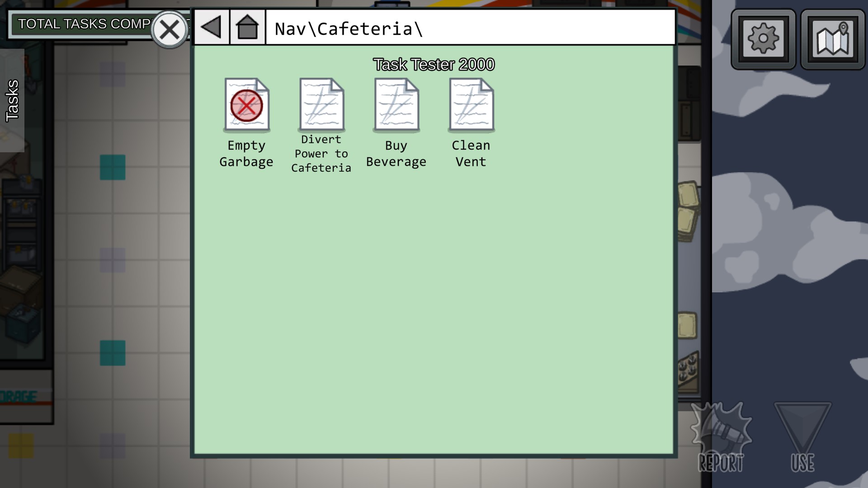
Task: Open the ship map
Action: pyautogui.click(x=832, y=39)
